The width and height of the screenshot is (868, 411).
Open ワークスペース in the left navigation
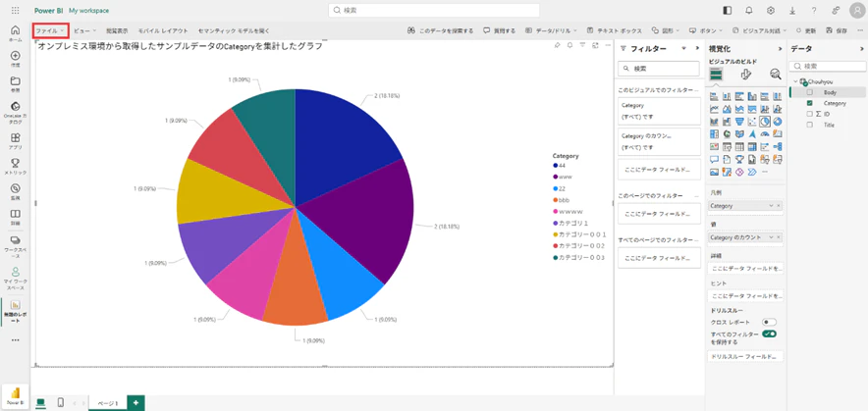(15, 247)
